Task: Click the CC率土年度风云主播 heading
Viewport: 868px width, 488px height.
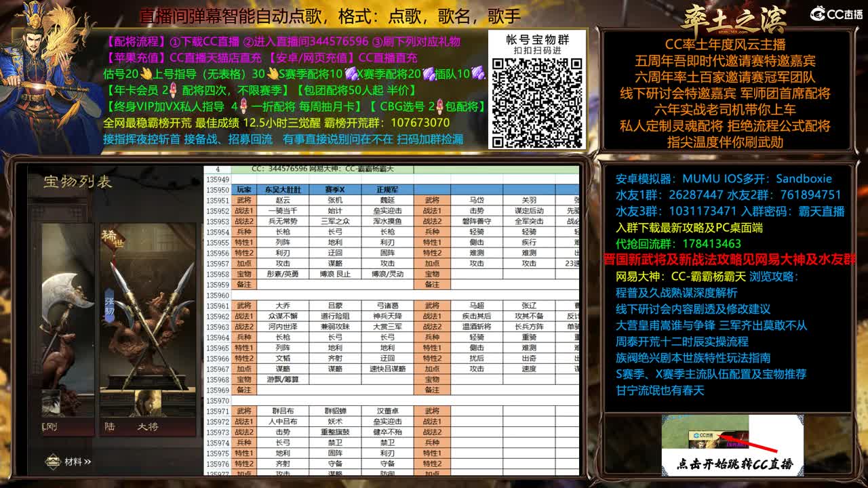Action: [725, 45]
